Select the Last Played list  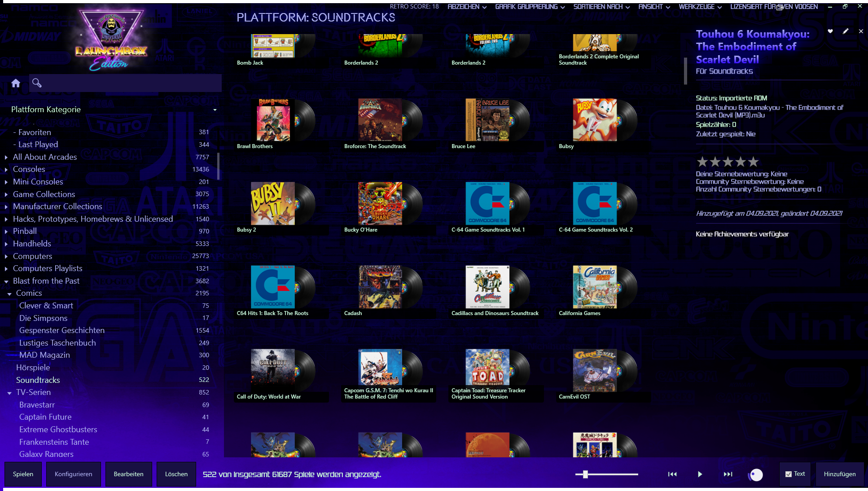[x=38, y=145]
